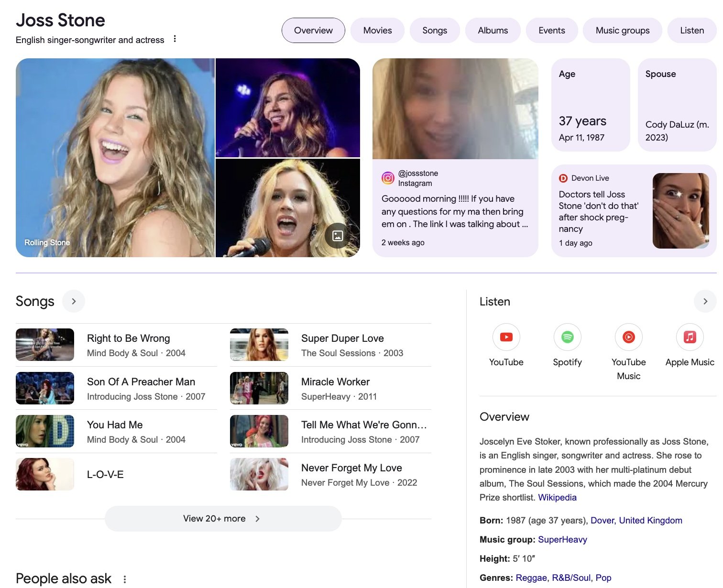Open the Never Forget My Love thumbnail
723x588 pixels.
click(259, 474)
